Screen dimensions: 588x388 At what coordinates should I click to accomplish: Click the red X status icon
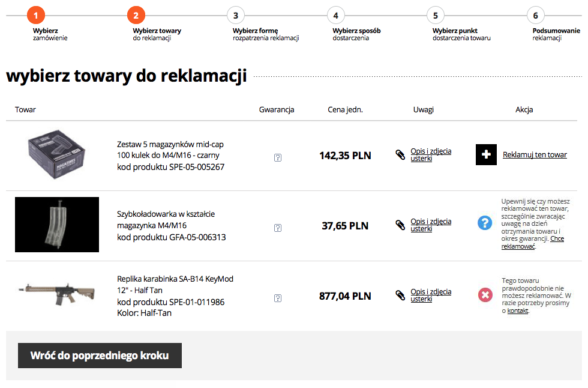485,295
